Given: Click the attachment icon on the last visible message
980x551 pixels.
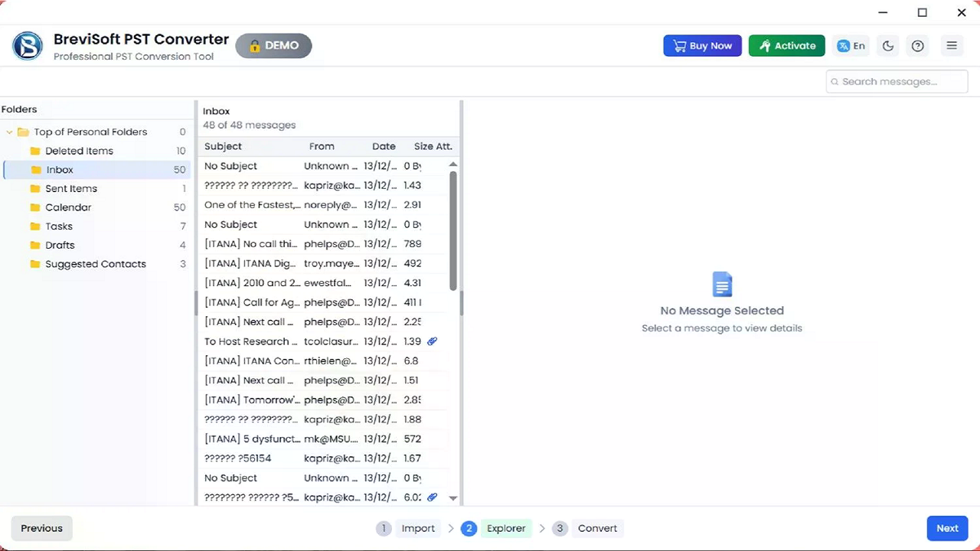Looking at the screenshot, I should pos(432,497).
